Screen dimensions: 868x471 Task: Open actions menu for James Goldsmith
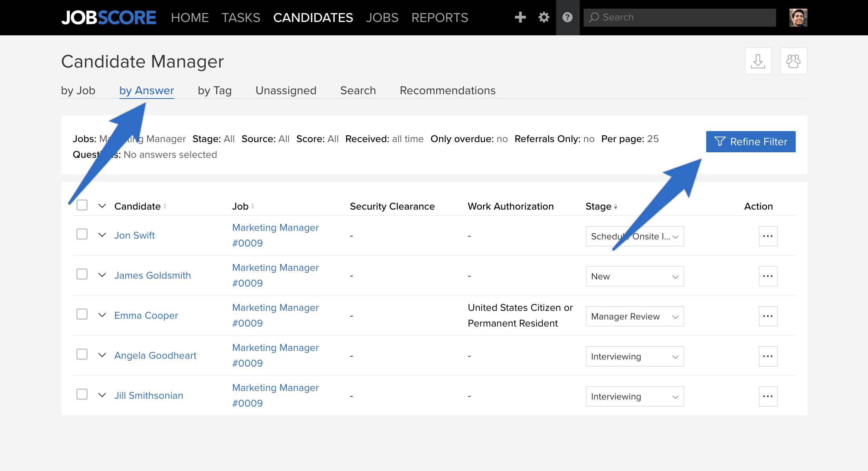click(768, 276)
